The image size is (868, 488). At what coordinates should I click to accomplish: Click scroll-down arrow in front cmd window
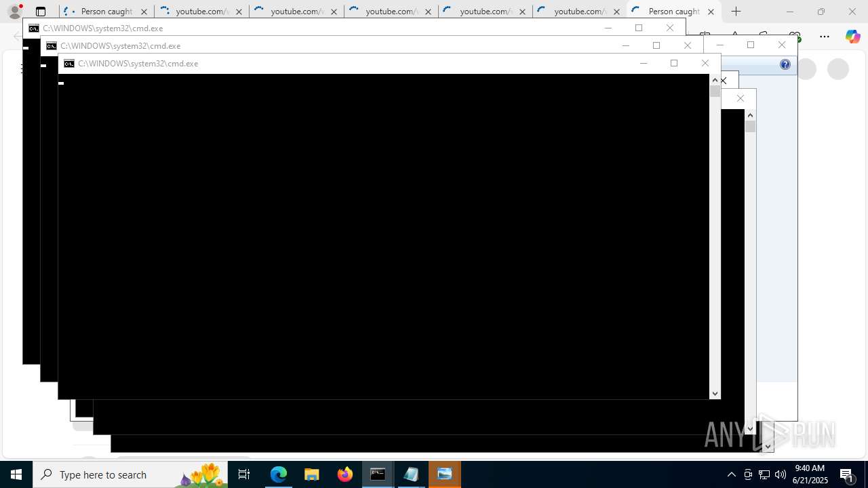[715, 394]
